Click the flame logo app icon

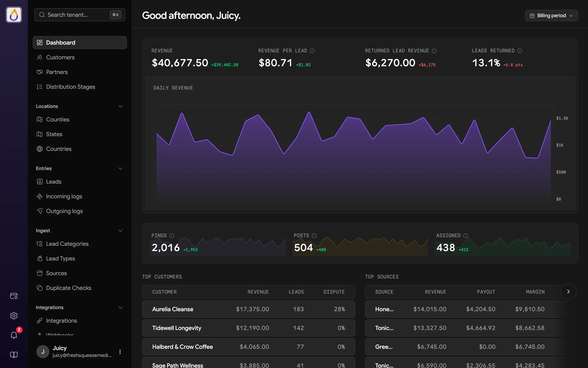point(14,15)
